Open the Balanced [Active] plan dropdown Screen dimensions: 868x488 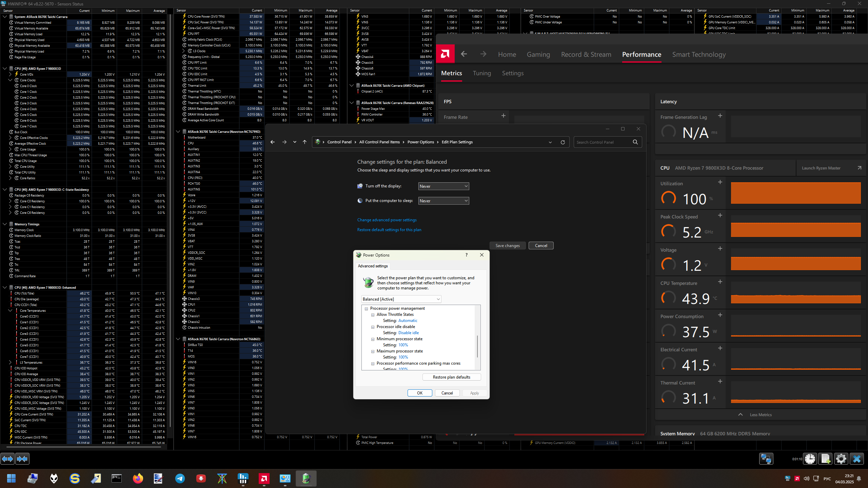401,299
